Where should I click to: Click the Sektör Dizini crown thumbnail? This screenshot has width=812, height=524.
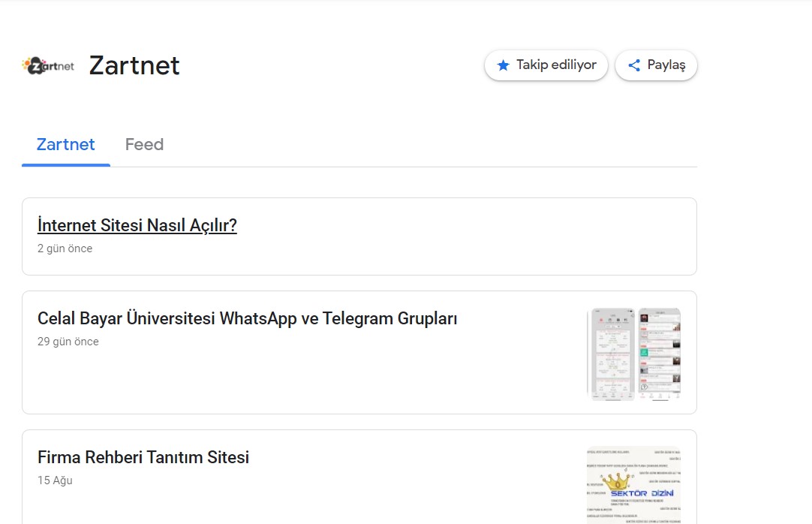634,485
